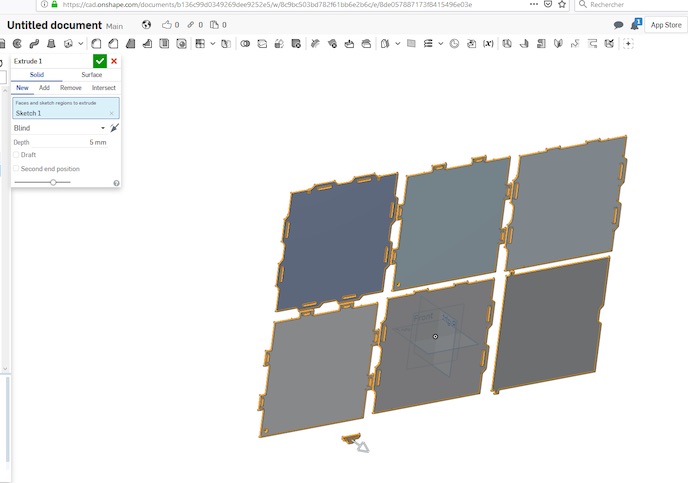Bookmark page with browser star icon

(562, 4)
